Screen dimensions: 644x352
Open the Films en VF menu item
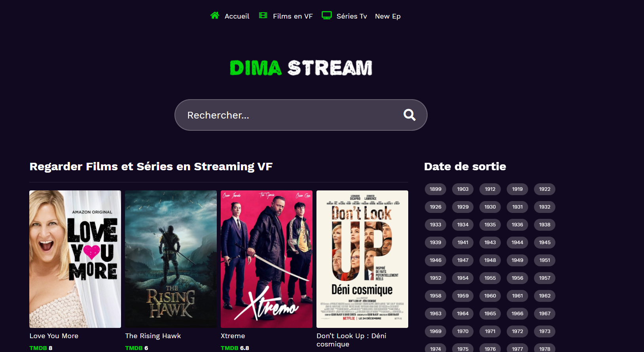coord(293,16)
